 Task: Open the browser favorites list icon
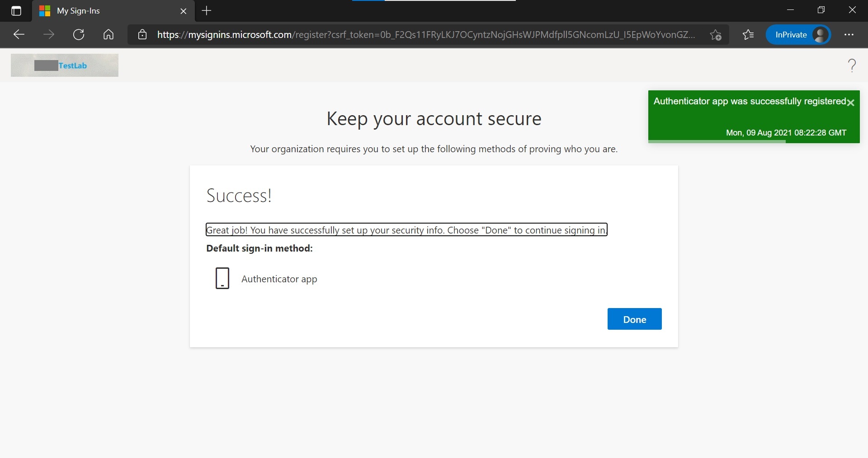tap(748, 35)
